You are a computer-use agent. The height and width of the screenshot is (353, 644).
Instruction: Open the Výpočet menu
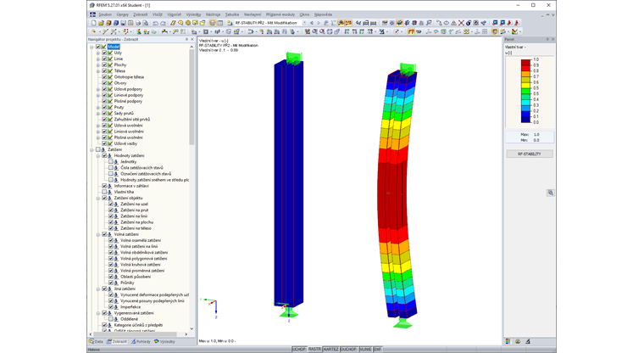(x=175, y=14)
